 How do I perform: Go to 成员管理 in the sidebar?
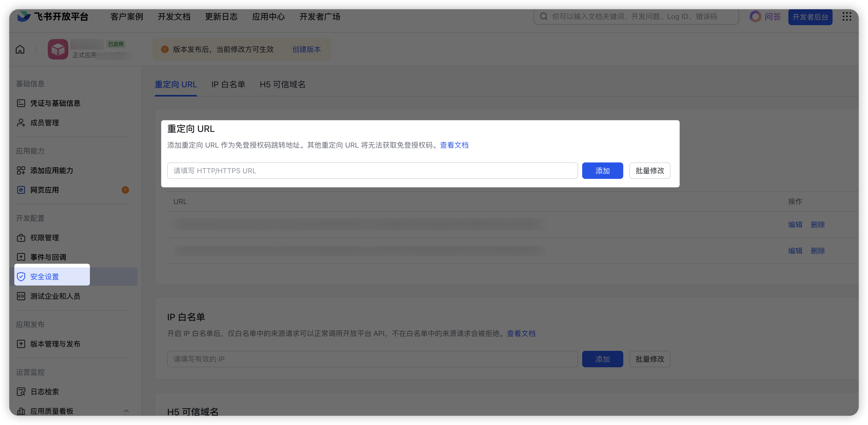click(44, 123)
